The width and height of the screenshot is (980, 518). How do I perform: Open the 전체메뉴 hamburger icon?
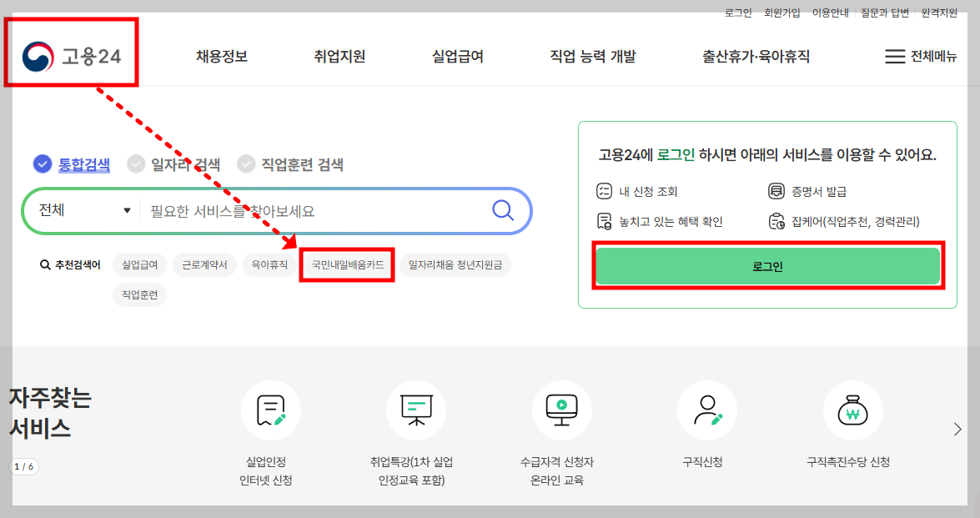pos(894,56)
